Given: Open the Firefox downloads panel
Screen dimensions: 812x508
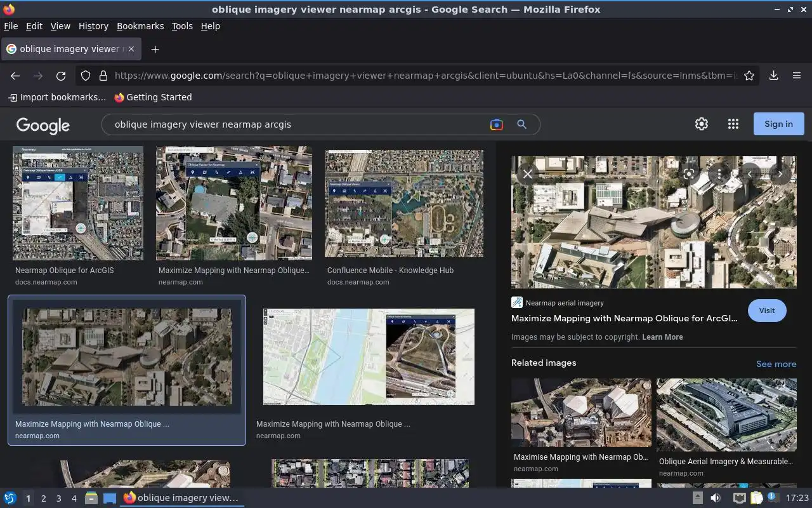Looking at the screenshot, I should point(773,76).
